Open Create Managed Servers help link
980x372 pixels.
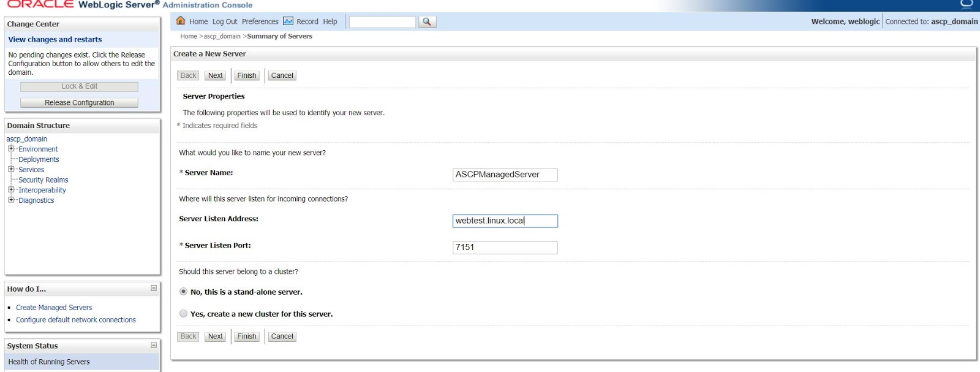(x=54, y=308)
